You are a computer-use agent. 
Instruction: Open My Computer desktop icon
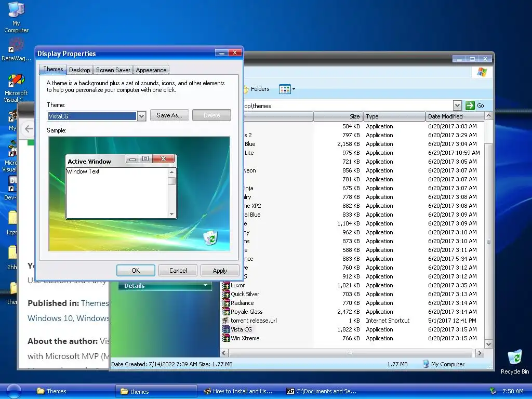pyautogui.click(x=16, y=17)
